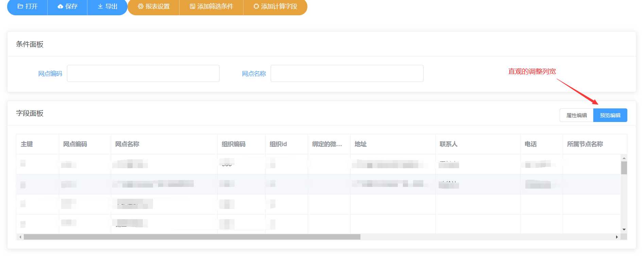644x280 pixels.
Task: Select the 电话 column header
Action: coord(542,144)
